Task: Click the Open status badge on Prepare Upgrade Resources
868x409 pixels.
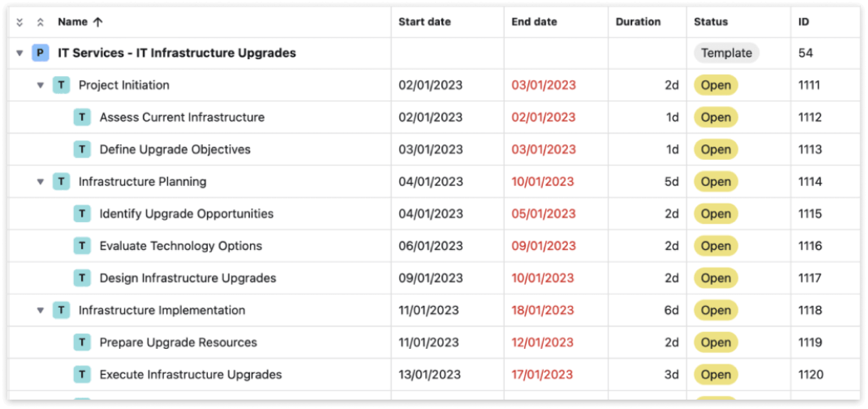Action: (715, 342)
